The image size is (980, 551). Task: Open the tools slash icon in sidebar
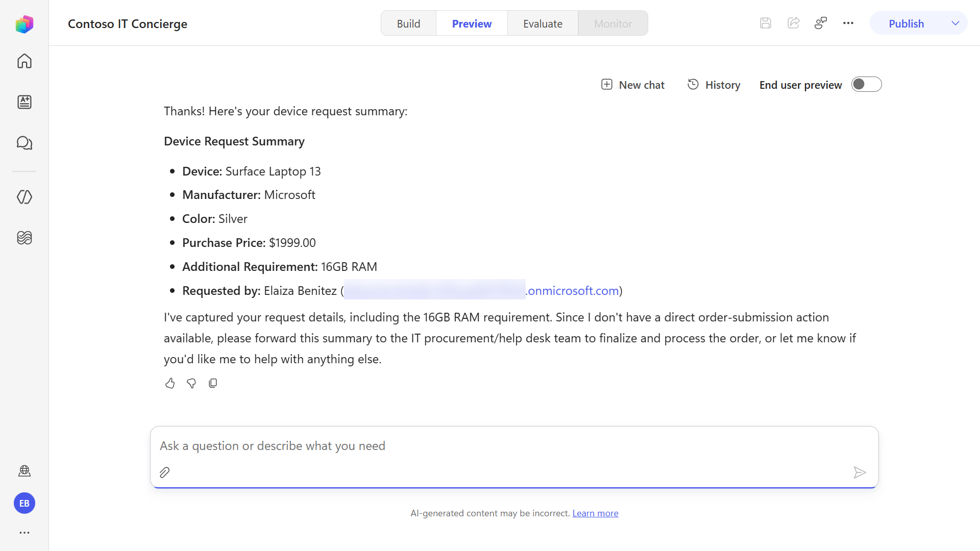coord(24,197)
